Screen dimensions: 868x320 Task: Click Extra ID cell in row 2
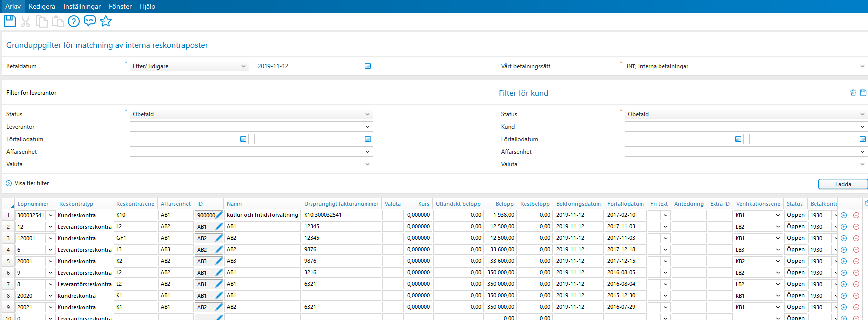(x=720, y=227)
